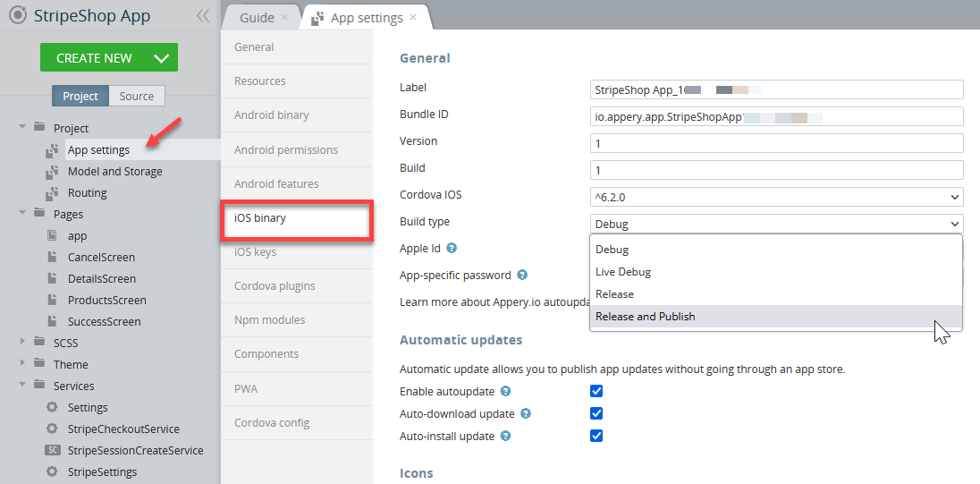Choose Live Debug build type option
Screen dimensions: 980x484
pyautogui.click(x=775, y=271)
